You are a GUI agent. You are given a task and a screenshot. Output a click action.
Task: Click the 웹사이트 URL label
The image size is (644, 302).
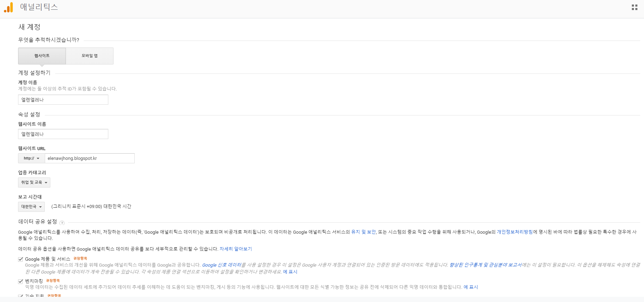coord(32,148)
